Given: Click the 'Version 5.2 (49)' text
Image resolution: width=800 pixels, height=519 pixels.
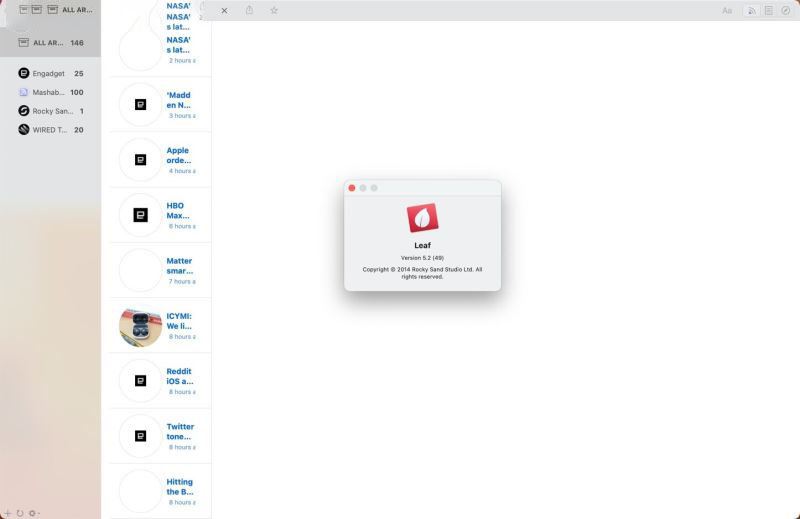Looking at the screenshot, I should pyautogui.click(x=422, y=258).
